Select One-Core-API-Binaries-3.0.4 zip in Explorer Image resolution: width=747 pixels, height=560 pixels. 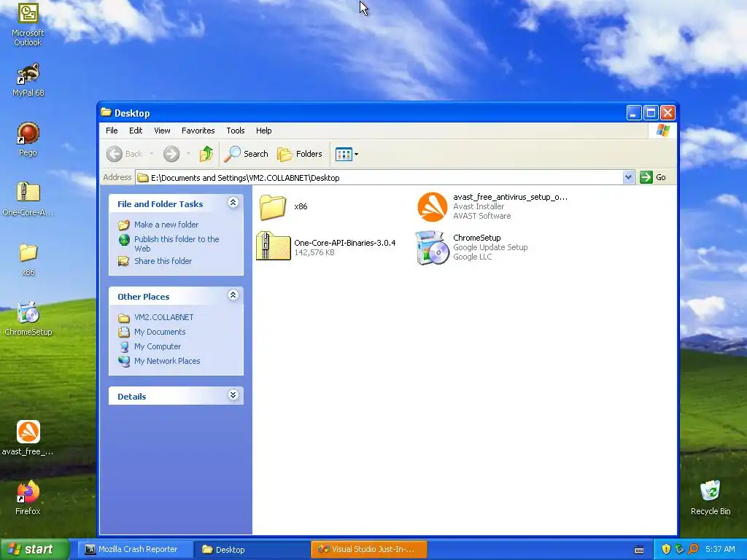pos(326,246)
